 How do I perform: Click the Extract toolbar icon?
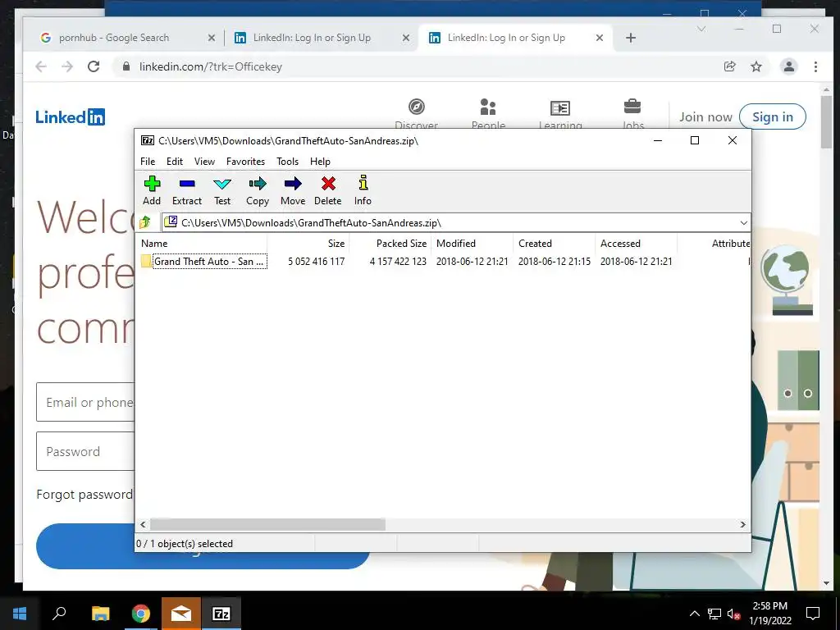[187, 190]
